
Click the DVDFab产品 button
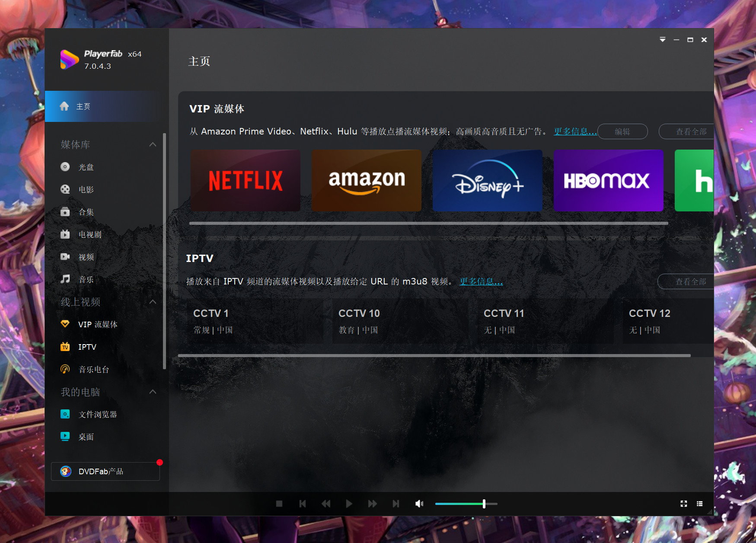(105, 471)
